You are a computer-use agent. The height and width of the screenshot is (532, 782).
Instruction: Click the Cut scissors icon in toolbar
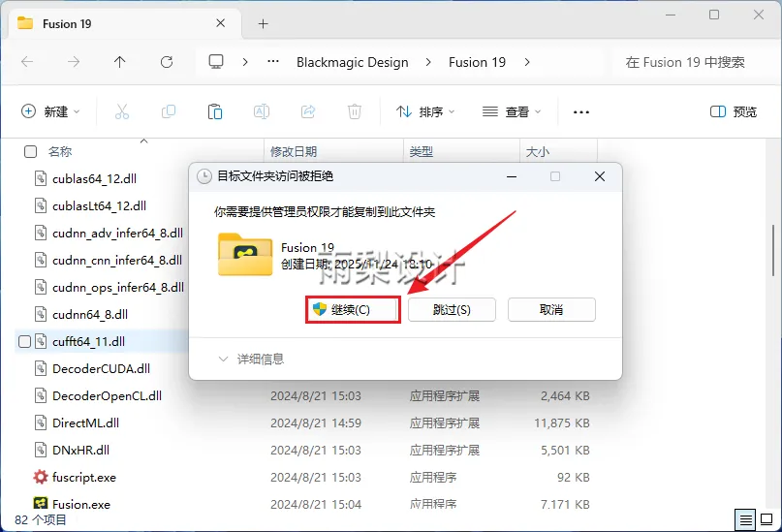122,111
